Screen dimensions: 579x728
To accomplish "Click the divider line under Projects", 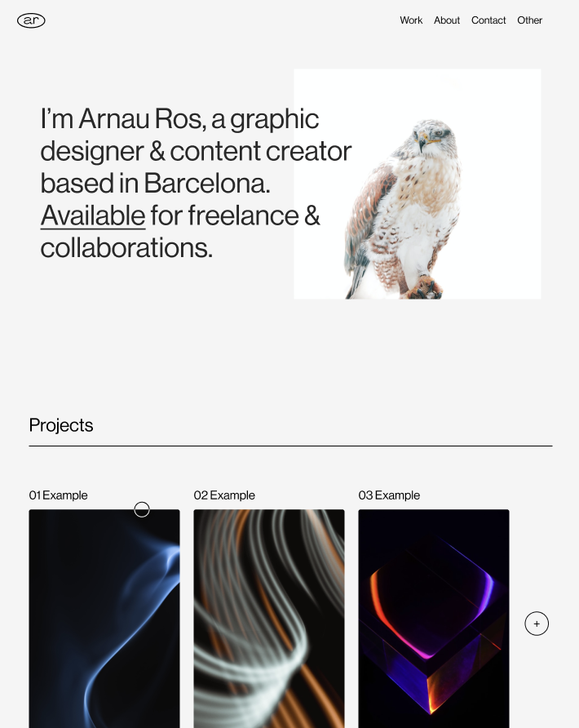I will coord(290,446).
